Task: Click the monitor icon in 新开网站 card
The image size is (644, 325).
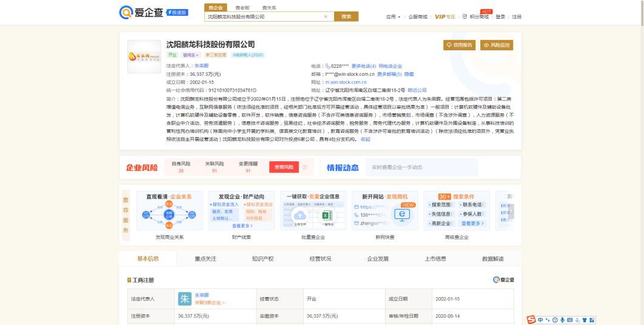Action: (402, 215)
